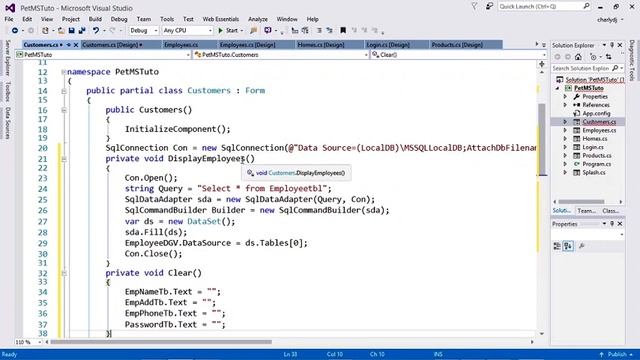The height and width of the screenshot is (360, 640).
Task: Click the editor vertical scrollbar thumb
Action: 542,139
